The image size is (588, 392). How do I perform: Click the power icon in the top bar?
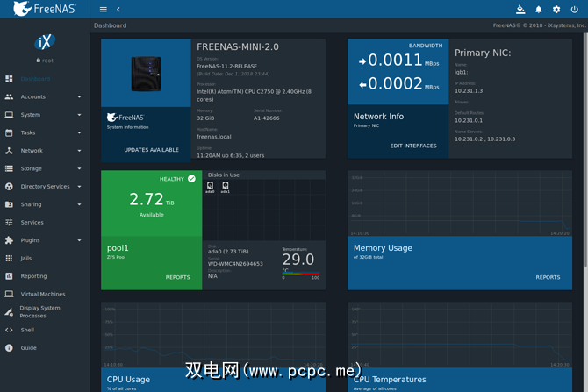coord(575,10)
